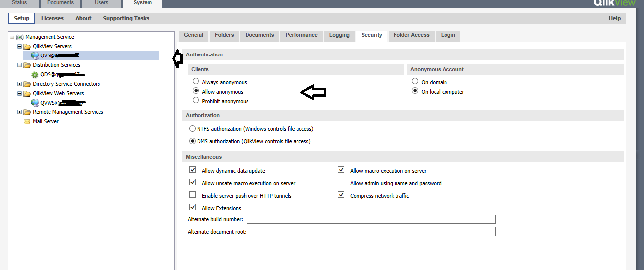Open Supporting Tasks submenu
The width and height of the screenshot is (644, 270).
(126, 18)
